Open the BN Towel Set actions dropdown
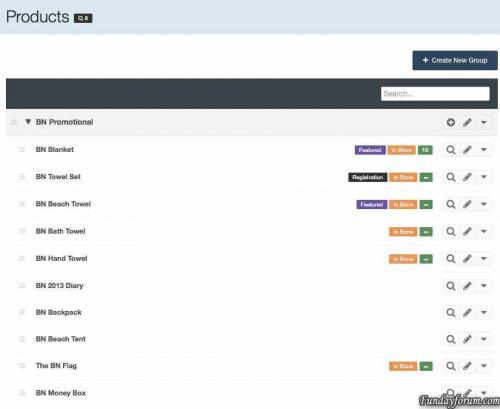The image size is (500, 409). click(x=484, y=177)
